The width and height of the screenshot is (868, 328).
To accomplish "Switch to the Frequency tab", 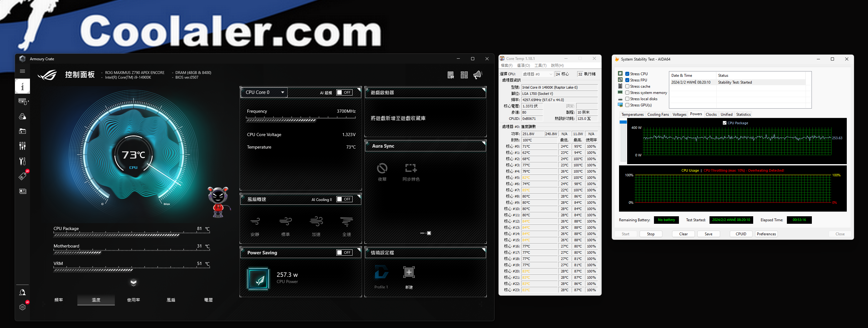I will tap(59, 300).
